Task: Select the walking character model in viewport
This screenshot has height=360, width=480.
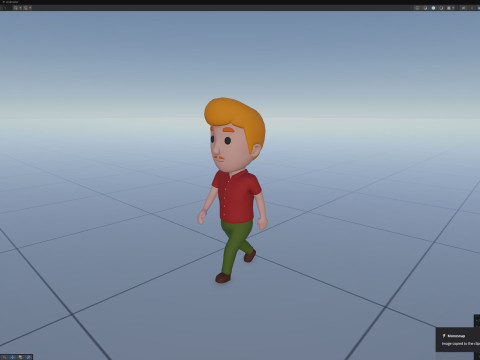Action: pyautogui.click(x=233, y=190)
